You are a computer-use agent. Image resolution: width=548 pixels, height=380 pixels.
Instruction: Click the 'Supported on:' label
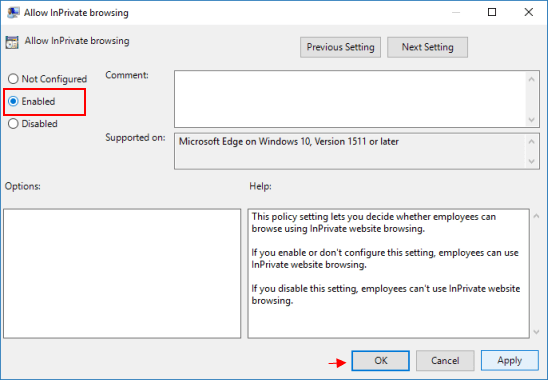135,138
